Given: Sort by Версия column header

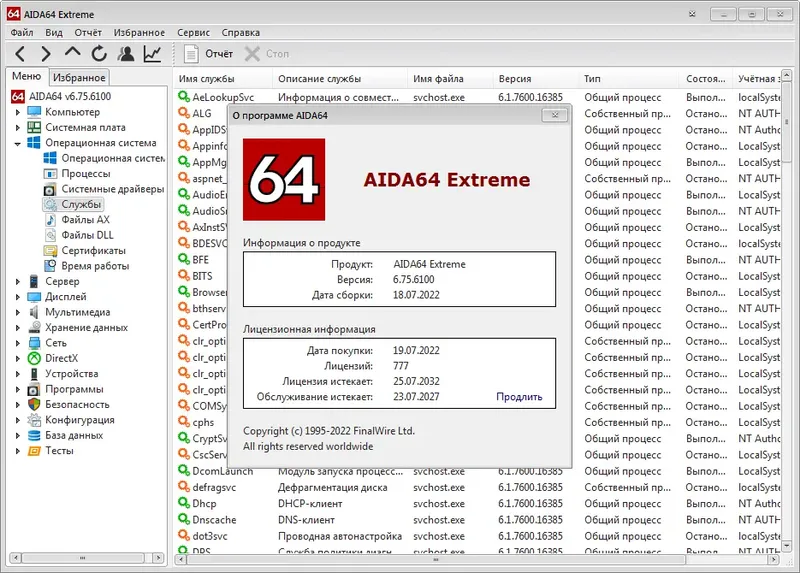Looking at the screenshot, I should coord(536,79).
